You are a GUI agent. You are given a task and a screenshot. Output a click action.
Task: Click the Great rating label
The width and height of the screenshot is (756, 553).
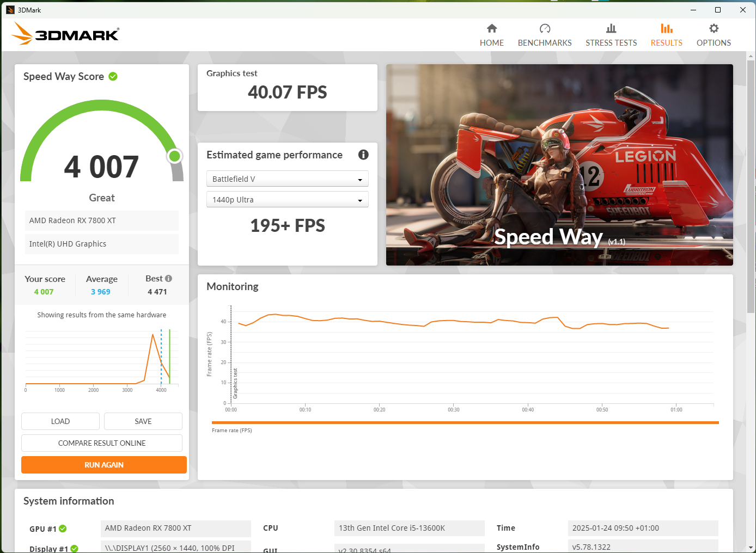102,198
